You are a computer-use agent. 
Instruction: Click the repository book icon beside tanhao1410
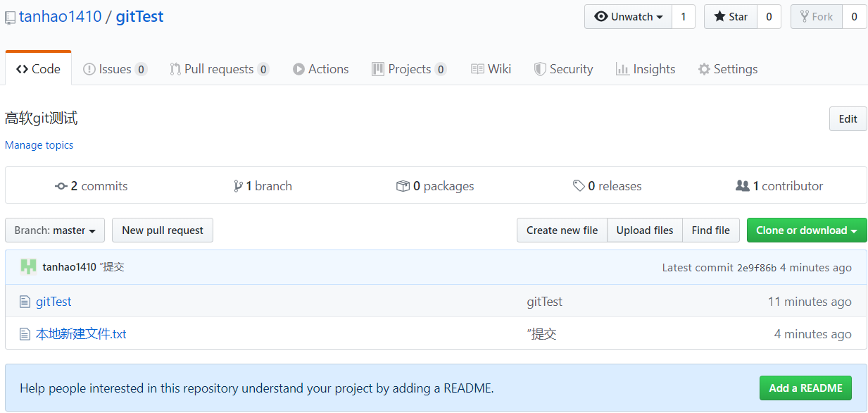click(x=11, y=18)
